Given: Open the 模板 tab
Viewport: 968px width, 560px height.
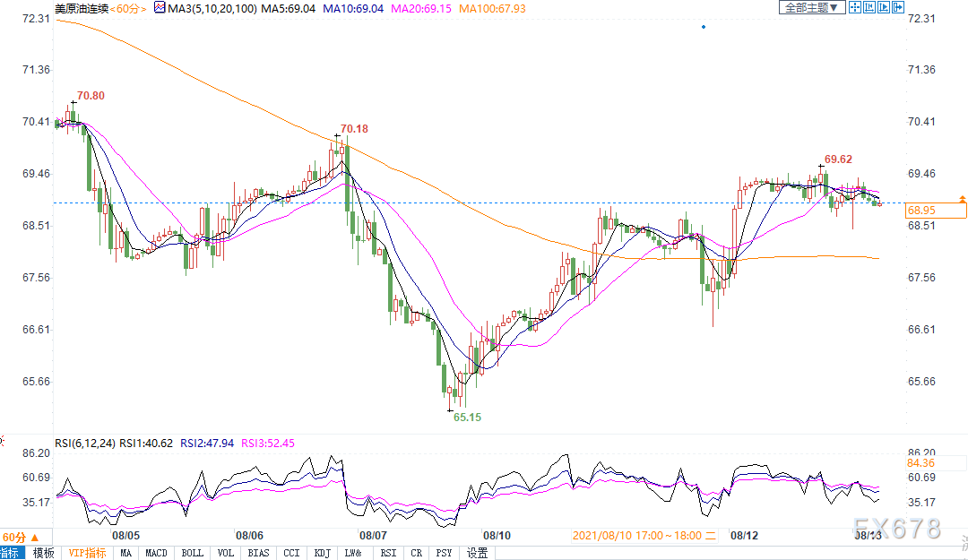Looking at the screenshot, I should tap(43, 553).
